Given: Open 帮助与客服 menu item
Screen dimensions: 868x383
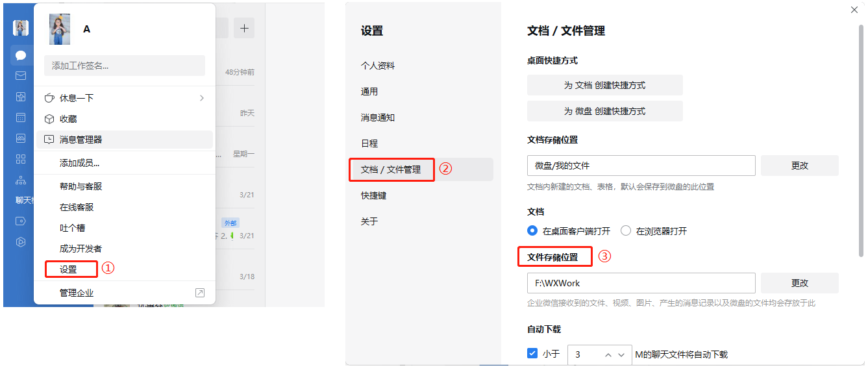Looking at the screenshot, I should (124, 186).
